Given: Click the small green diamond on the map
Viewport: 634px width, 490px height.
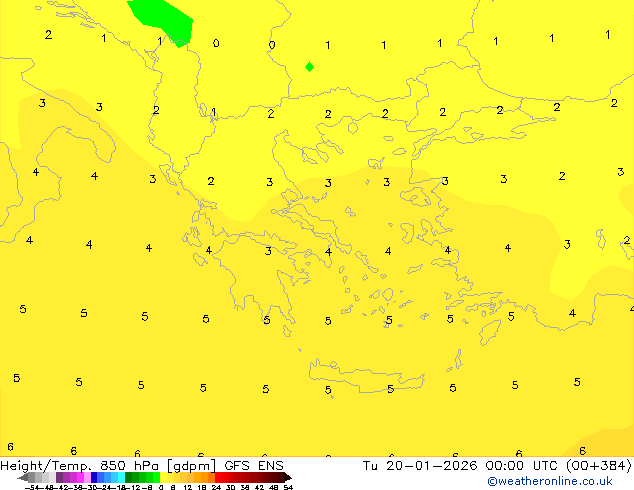Looking at the screenshot, I should [x=309, y=67].
